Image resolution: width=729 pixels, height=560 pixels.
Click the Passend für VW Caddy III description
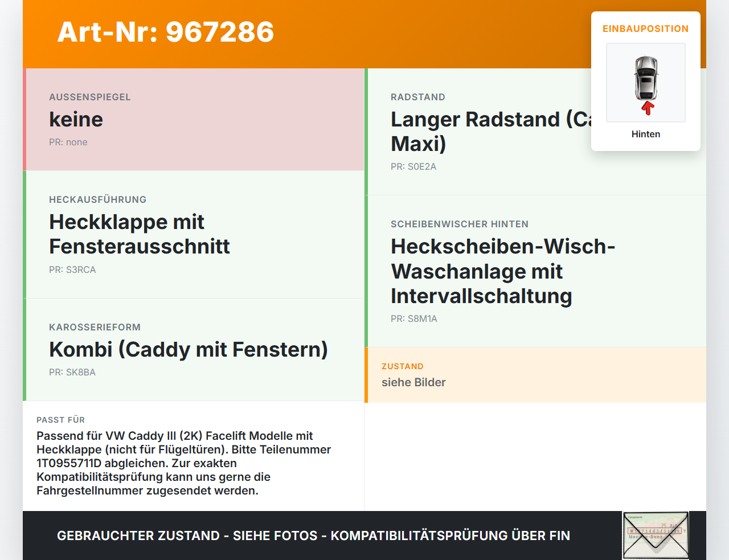pos(184,463)
